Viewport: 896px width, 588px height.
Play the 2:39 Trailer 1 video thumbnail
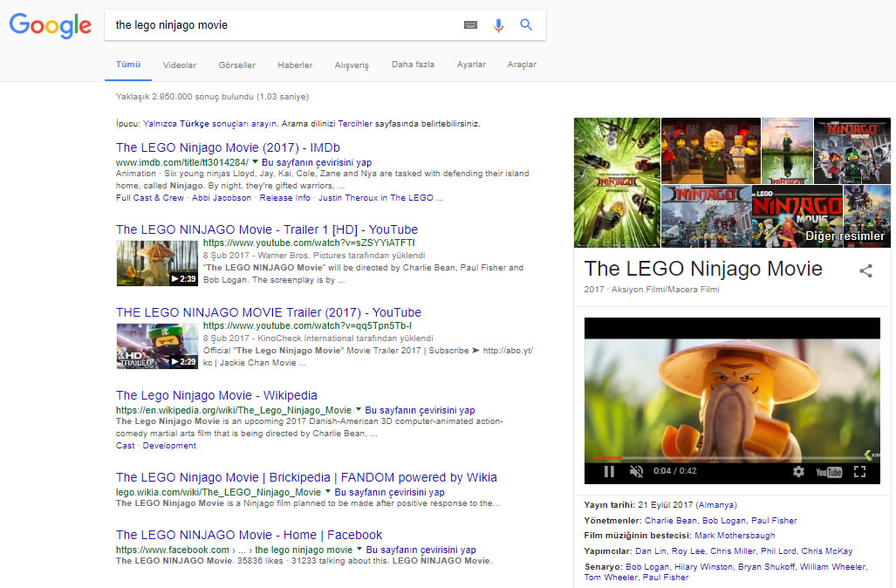coord(157,263)
